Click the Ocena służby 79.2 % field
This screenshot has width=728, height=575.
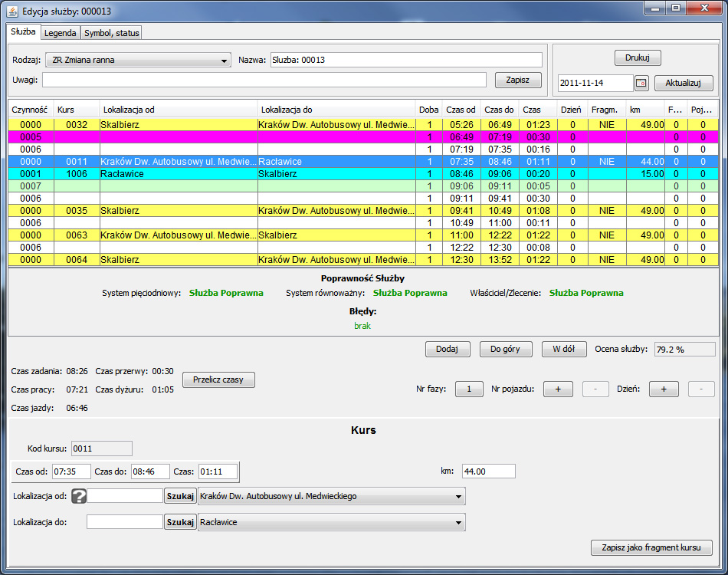[x=685, y=350]
